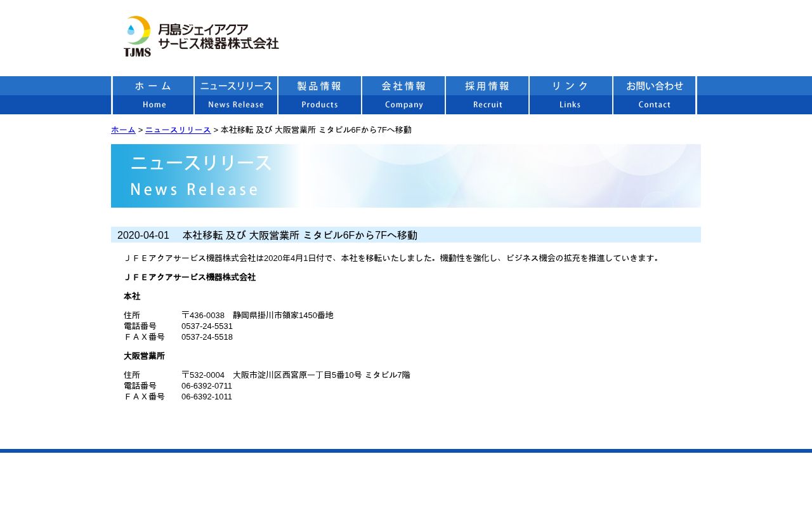Click the head office fax number 0537-24-5518
Image resolution: width=812 pixels, height=508 pixels.
coord(207,337)
